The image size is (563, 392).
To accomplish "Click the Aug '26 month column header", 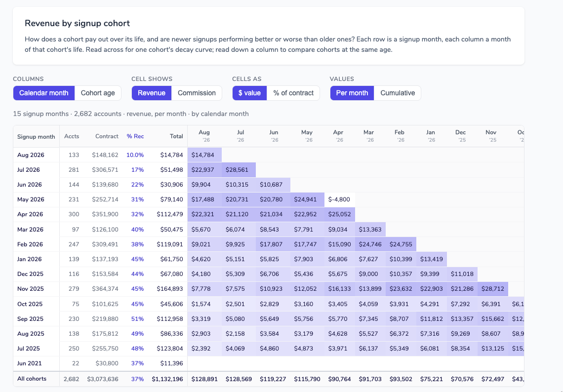I will (204, 136).
